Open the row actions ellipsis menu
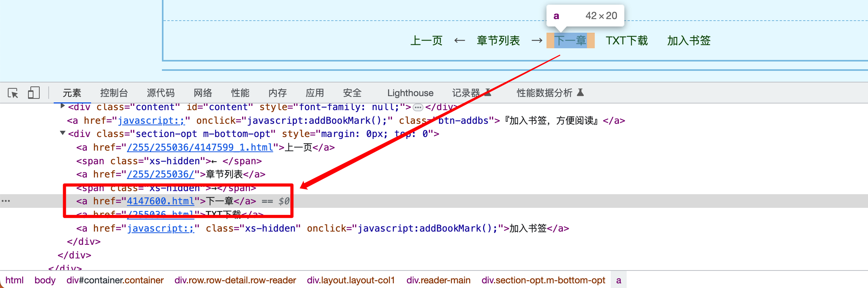Image resolution: width=868 pixels, height=288 pixels. tap(6, 201)
